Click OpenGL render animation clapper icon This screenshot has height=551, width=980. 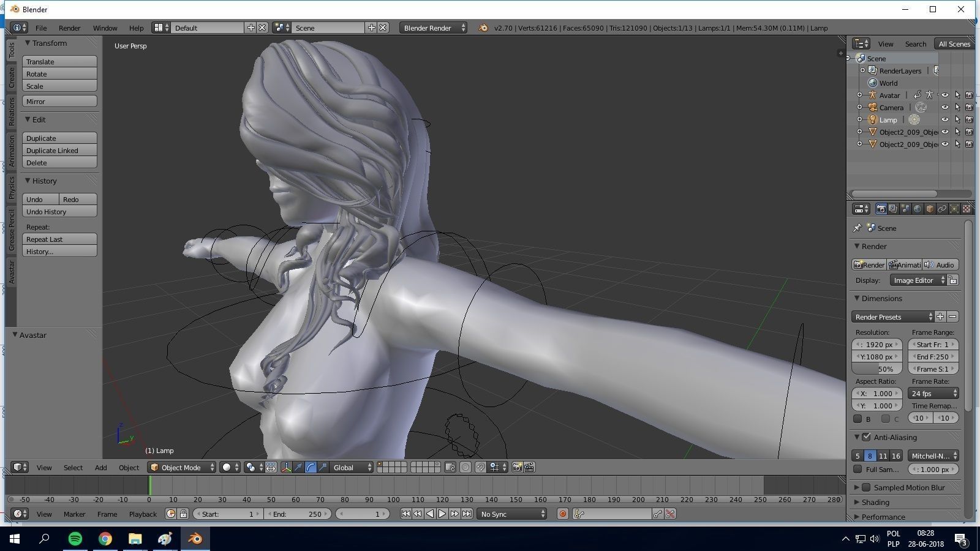529,467
